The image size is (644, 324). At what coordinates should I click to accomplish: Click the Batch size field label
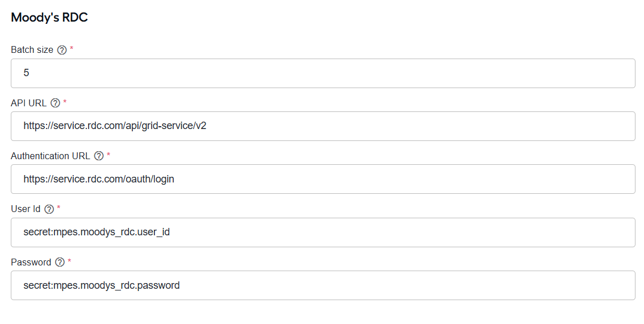(32, 50)
